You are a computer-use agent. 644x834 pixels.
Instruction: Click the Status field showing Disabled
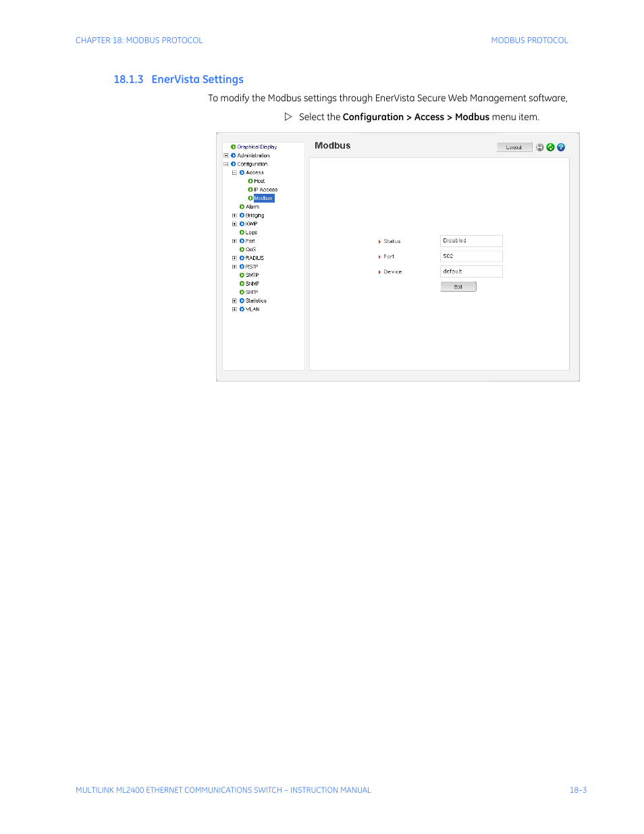(x=471, y=241)
